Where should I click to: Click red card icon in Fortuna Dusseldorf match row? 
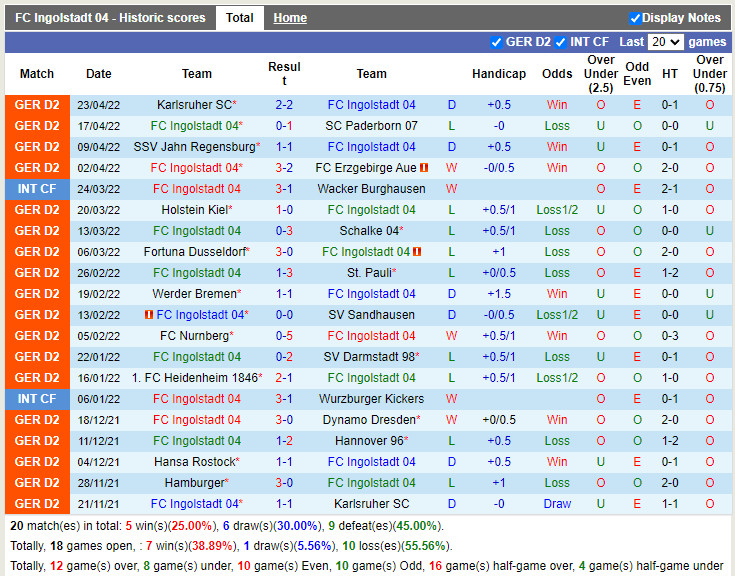tap(417, 252)
